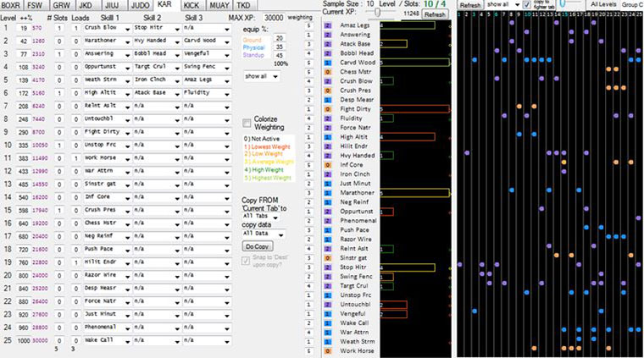The image size is (644, 358).
Task: Click the orange square icon next to Sinstr gat
Action: 328,258
